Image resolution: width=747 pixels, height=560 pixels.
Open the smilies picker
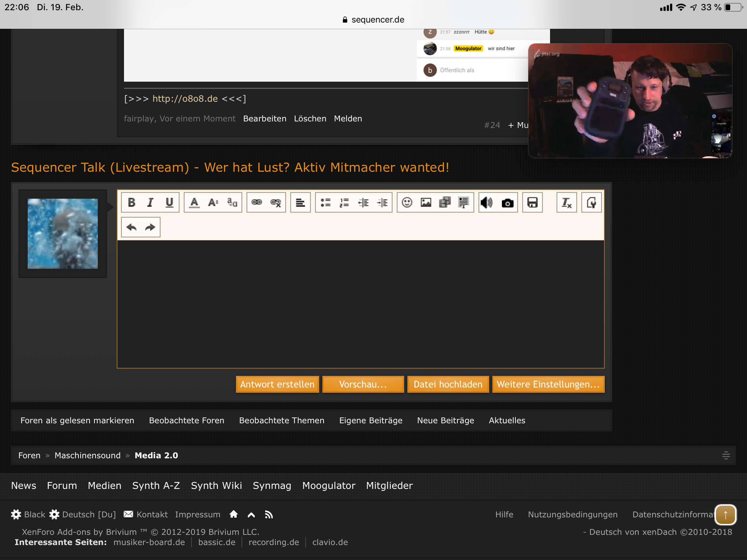[x=407, y=202]
